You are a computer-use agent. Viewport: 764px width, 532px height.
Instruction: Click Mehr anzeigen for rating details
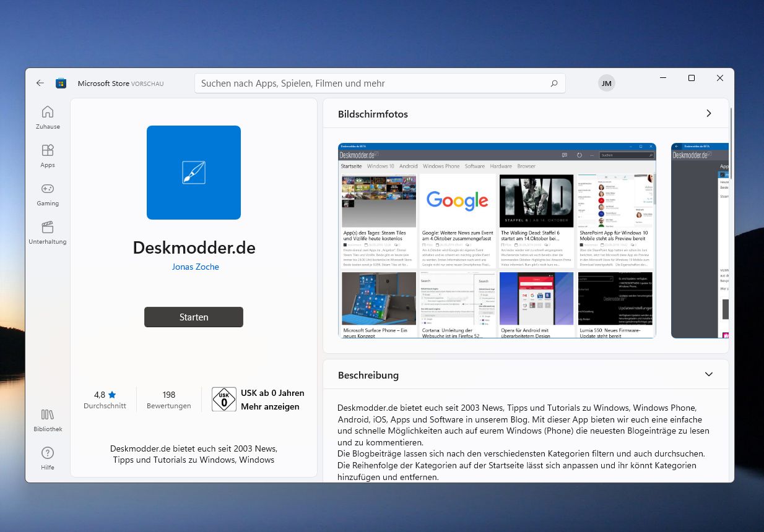pos(270,406)
